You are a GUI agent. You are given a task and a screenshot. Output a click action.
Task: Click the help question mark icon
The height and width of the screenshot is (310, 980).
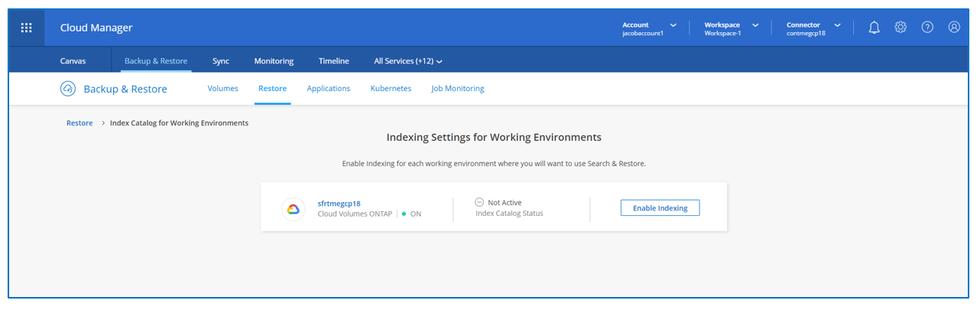(x=927, y=28)
